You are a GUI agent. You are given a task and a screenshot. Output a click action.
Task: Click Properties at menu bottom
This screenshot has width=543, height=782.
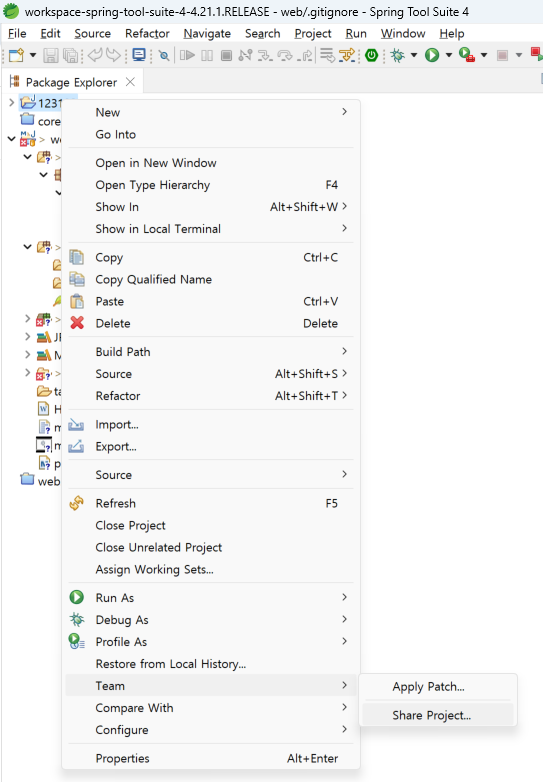click(210, 758)
